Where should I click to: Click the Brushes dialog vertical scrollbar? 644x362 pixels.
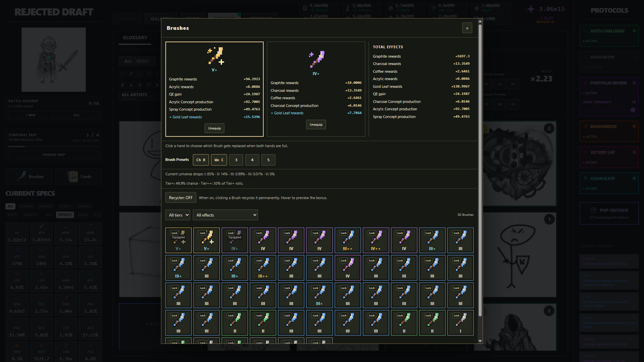tap(480, 170)
